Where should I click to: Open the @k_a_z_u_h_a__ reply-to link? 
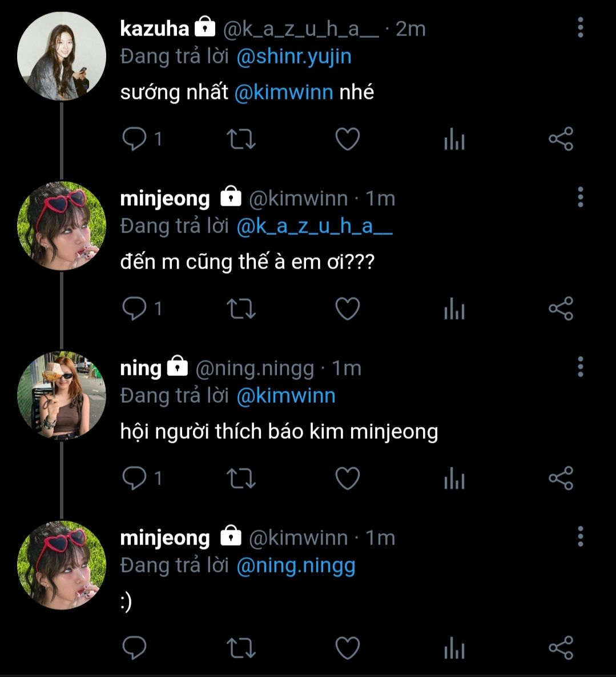[x=315, y=227]
